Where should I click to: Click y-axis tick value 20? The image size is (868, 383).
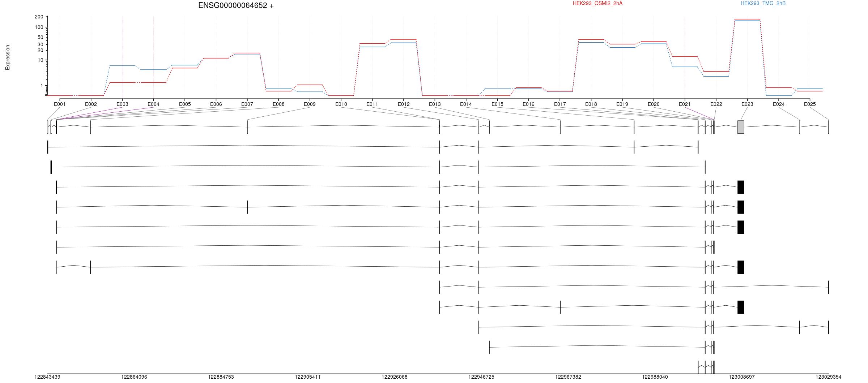pos(41,51)
